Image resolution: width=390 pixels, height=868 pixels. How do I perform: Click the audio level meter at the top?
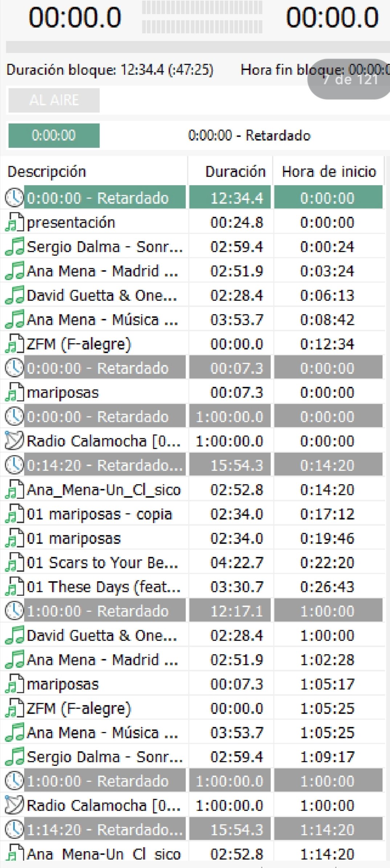[x=202, y=17]
